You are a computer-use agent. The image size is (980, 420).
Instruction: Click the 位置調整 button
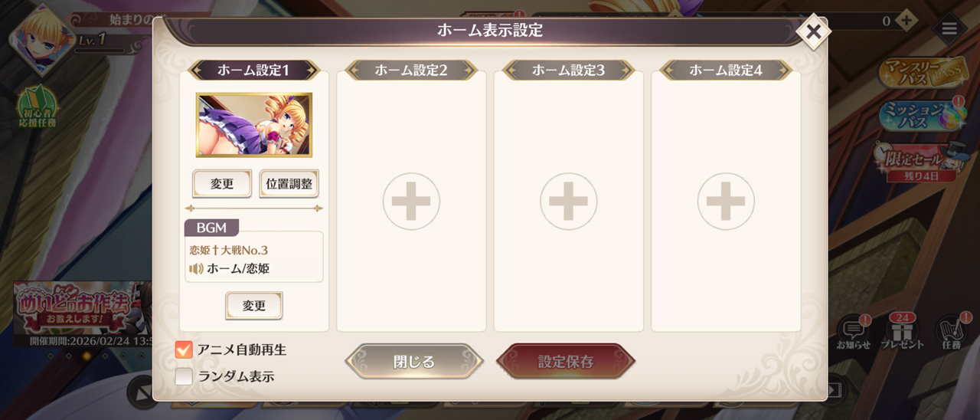coord(289,184)
